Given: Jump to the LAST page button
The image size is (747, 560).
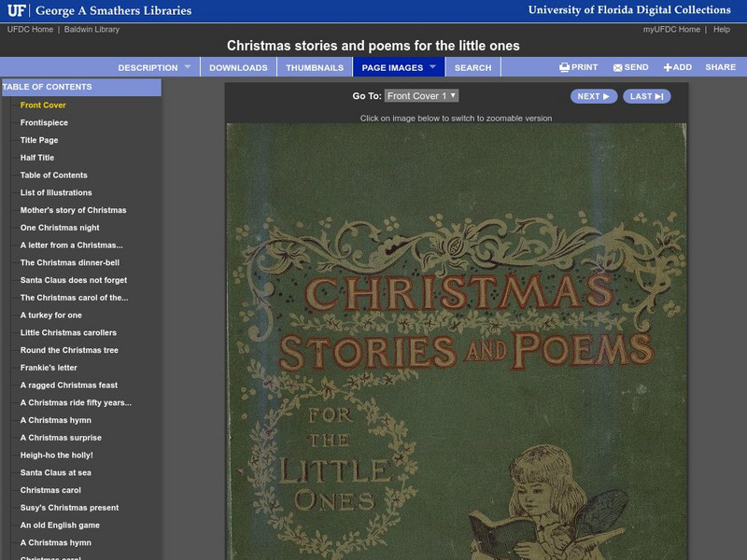Looking at the screenshot, I should (x=646, y=96).
